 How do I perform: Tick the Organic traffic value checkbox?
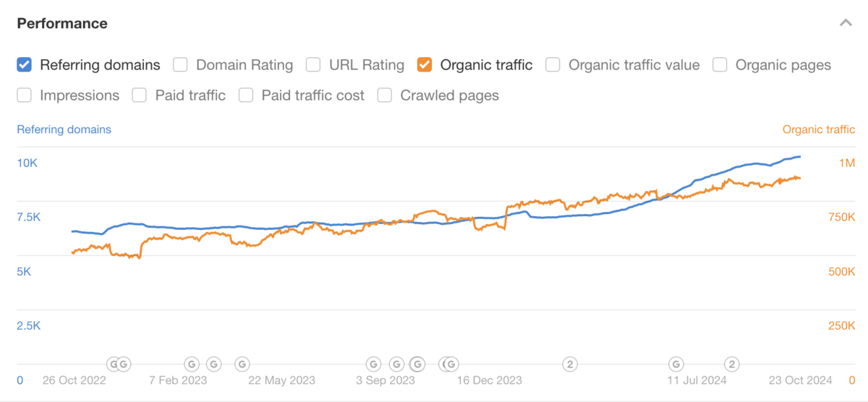pos(553,65)
